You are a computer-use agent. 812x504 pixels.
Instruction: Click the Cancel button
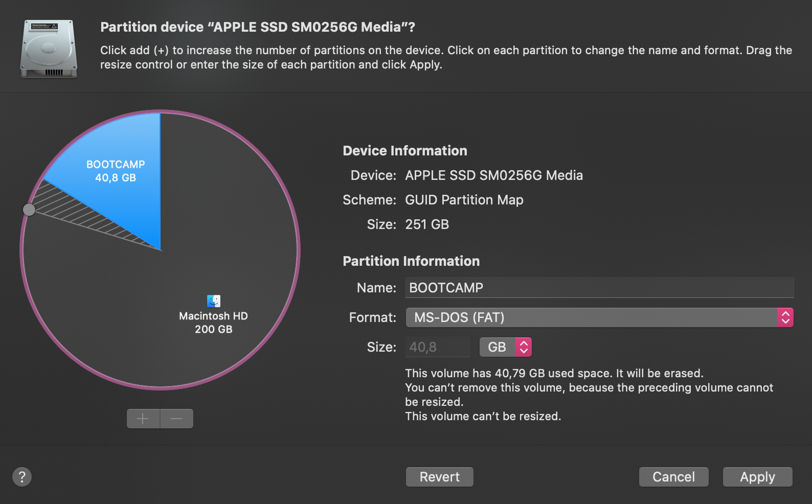coord(673,476)
